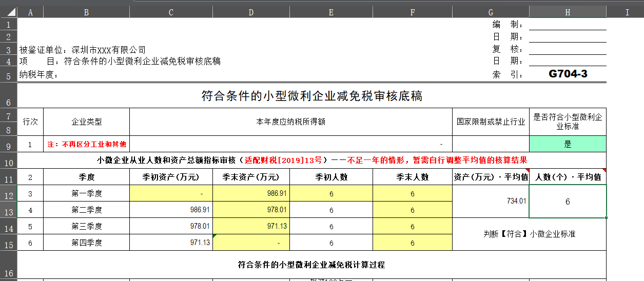Click the green cell showing 是
The height and width of the screenshot is (281, 644).
(x=568, y=144)
